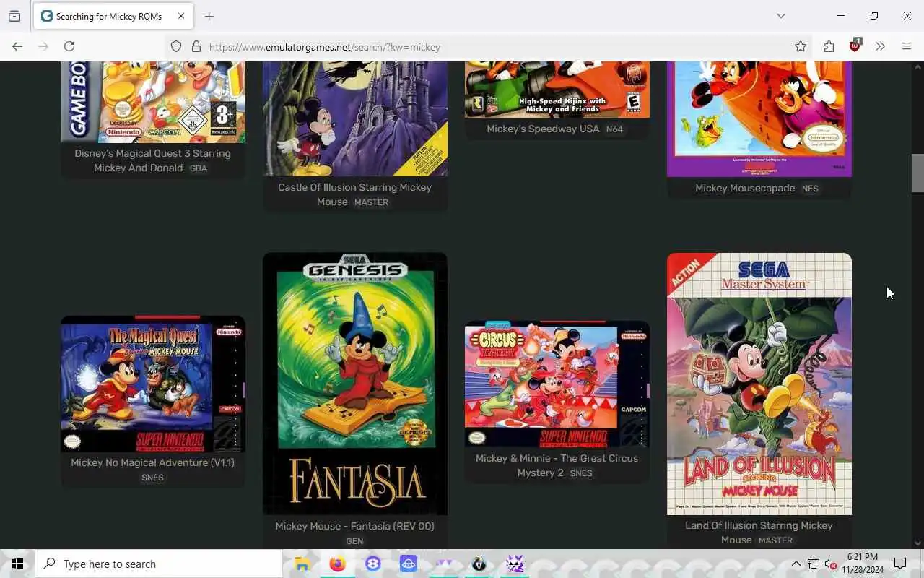The height and width of the screenshot is (578, 924).
Task: Select the Mickey's Speedway USA cover art
Action: click(x=557, y=90)
